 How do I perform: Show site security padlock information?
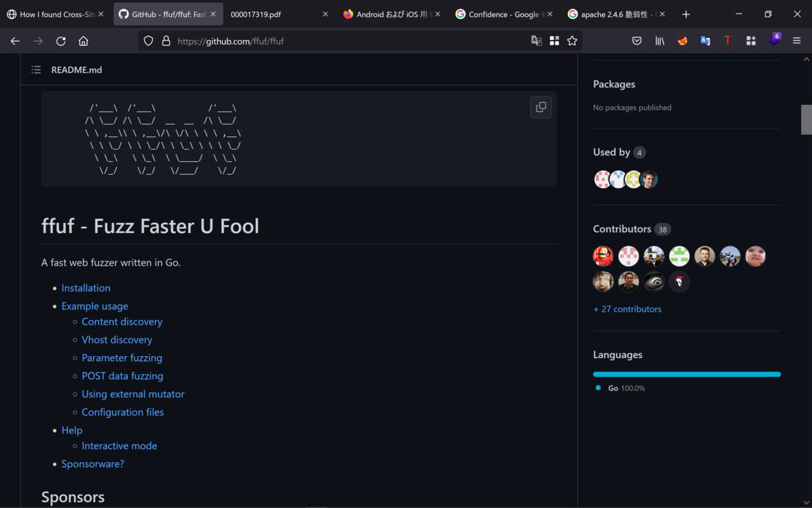click(x=166, y=41)
